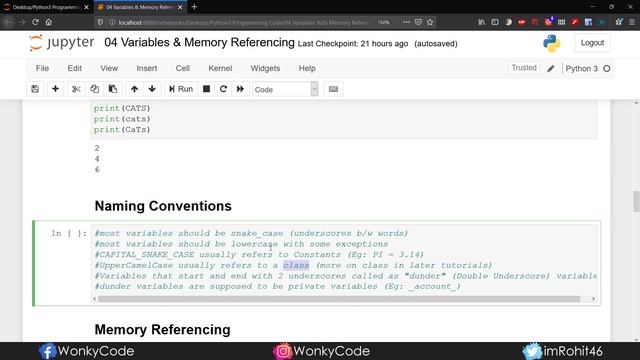640x360 pixels.
Task: Click the Trusted notebook button
Action: 524,68
